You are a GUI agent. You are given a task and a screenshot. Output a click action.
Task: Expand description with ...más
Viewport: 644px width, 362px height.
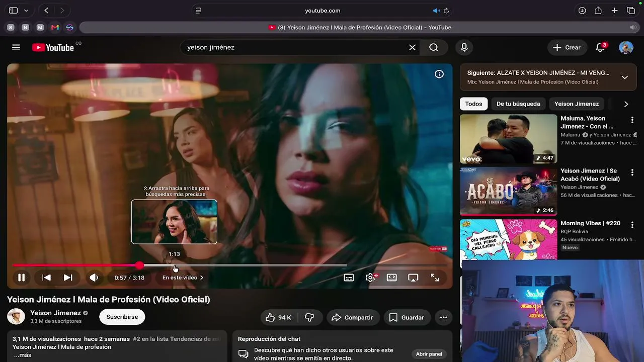coord(22,355)
